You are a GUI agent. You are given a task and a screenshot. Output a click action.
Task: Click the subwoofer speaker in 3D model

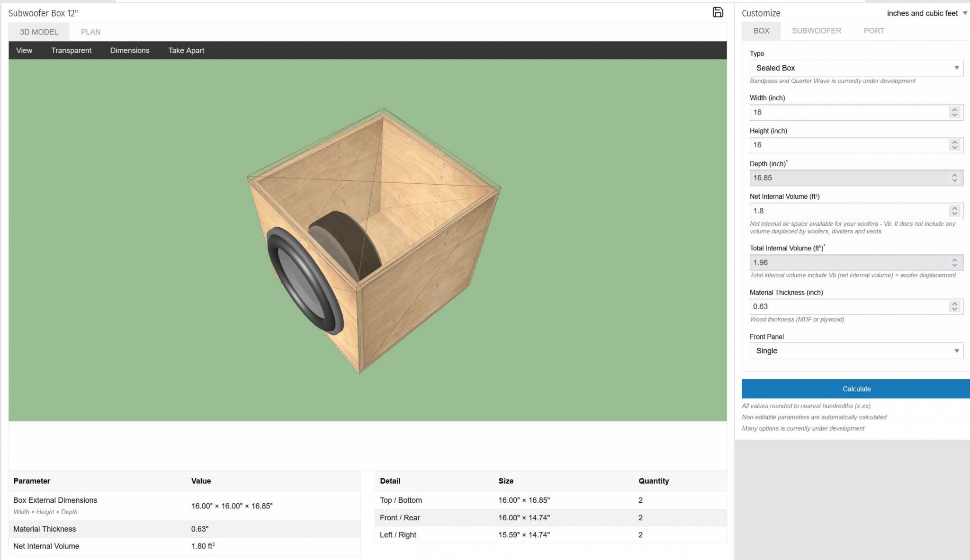pos(305,281)
